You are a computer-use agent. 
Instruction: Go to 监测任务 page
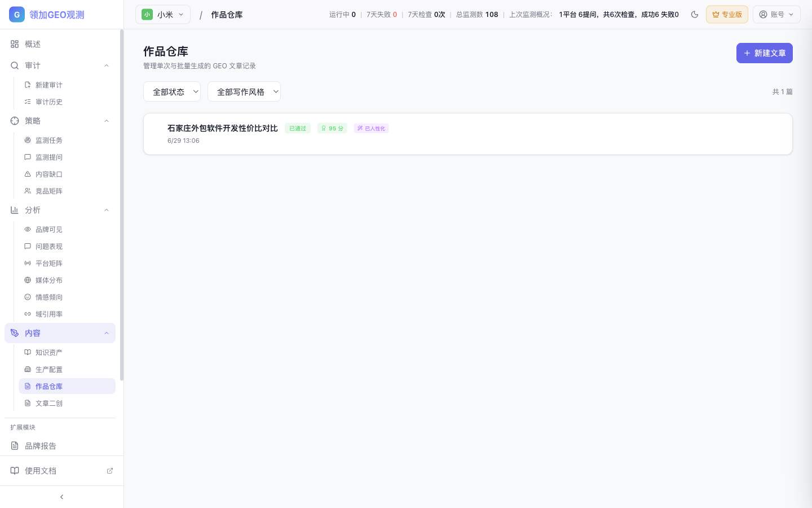(67, 140)
